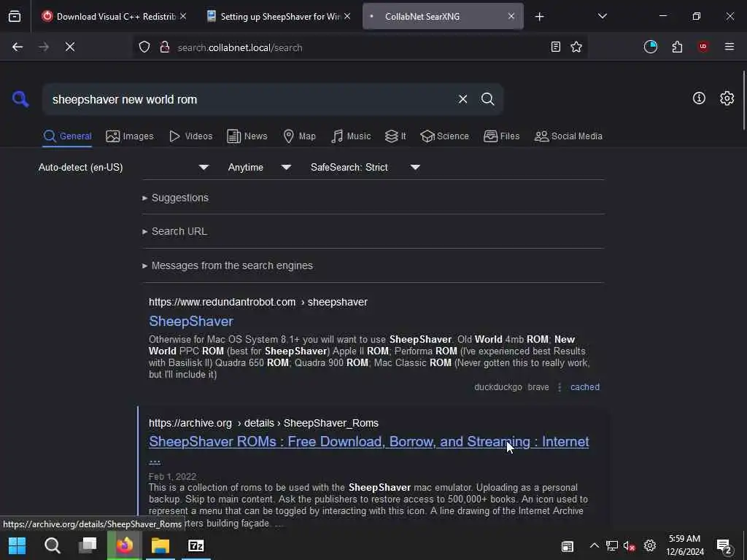Click the circular container extension icon
The height and width of the screenshot is (560, 747).
(650, 47)
